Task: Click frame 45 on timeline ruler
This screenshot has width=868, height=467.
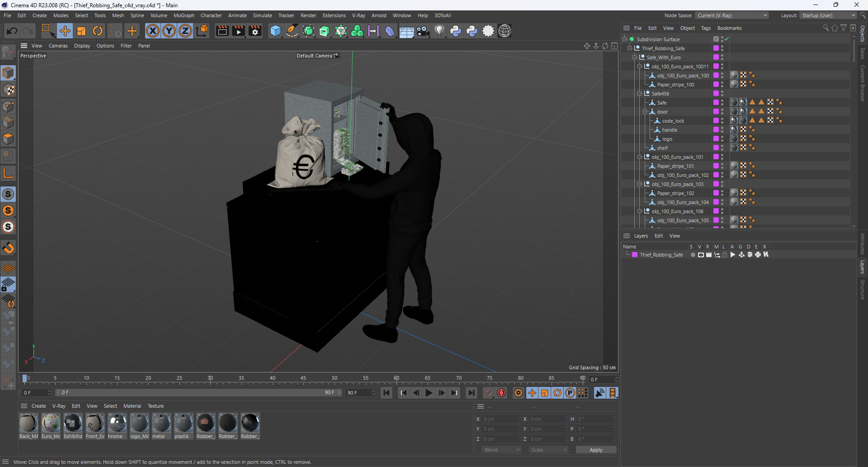Action: 303,379
